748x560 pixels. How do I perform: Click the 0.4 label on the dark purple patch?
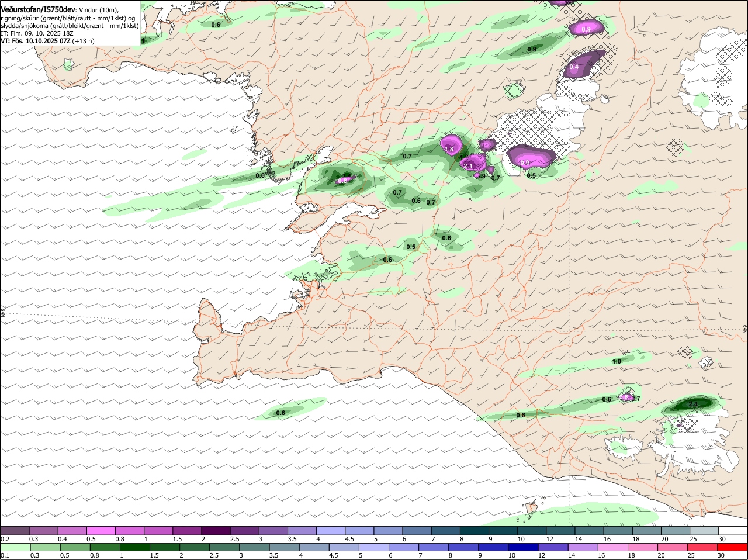tap(574, 67)
